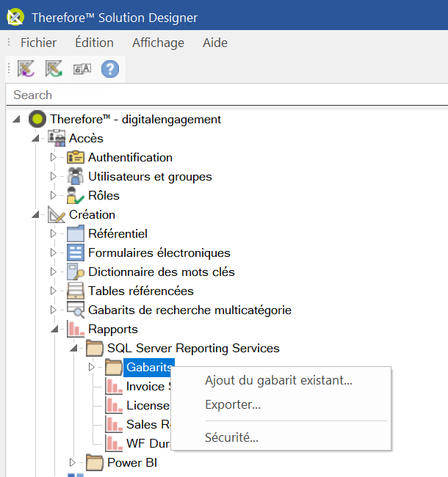Image resolution: width=448 pixels, height=477 pixels.
Task: Select the Power BI tree label
Action: (x=132, y=463)
